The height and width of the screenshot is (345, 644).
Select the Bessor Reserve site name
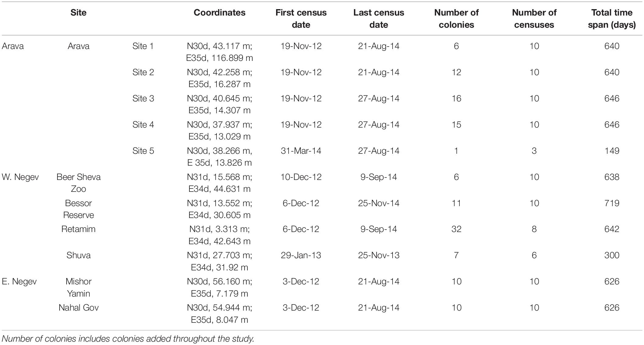coord(78,209)
